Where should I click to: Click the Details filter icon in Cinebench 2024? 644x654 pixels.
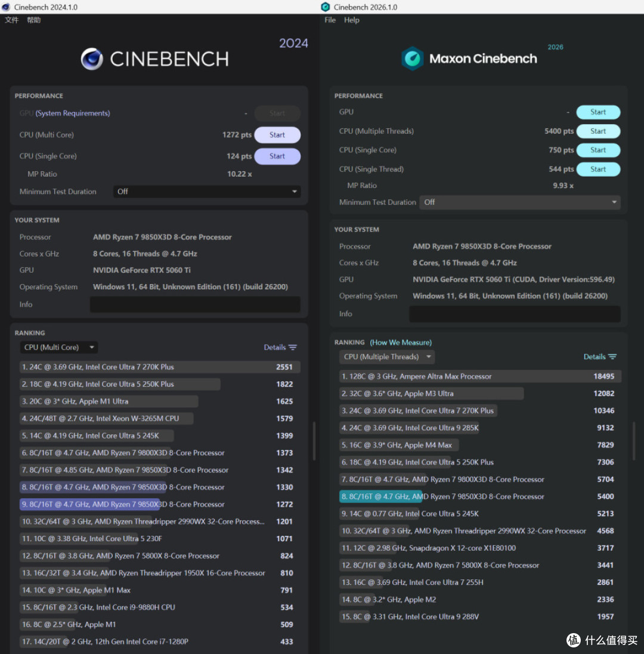(x=293, y=347)
